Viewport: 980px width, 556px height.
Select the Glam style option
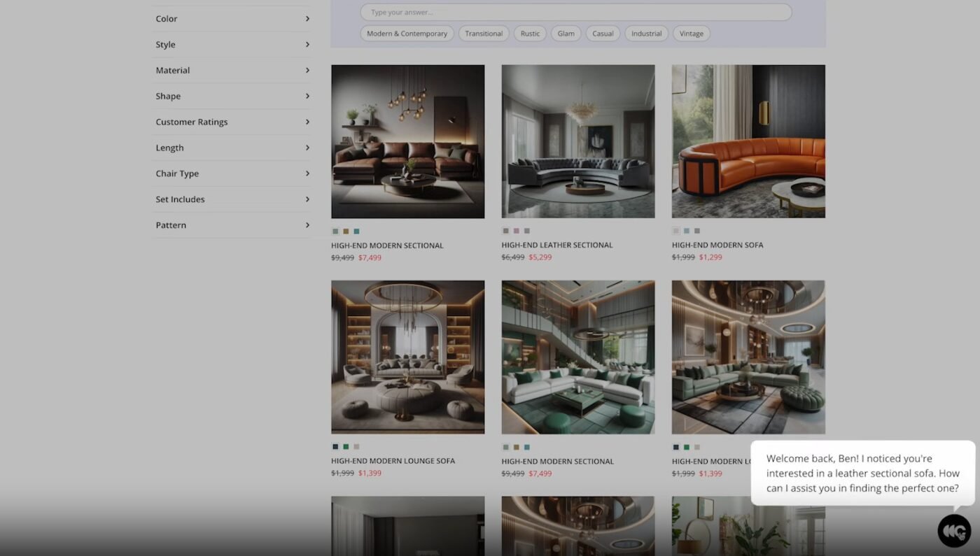[566, 34]
